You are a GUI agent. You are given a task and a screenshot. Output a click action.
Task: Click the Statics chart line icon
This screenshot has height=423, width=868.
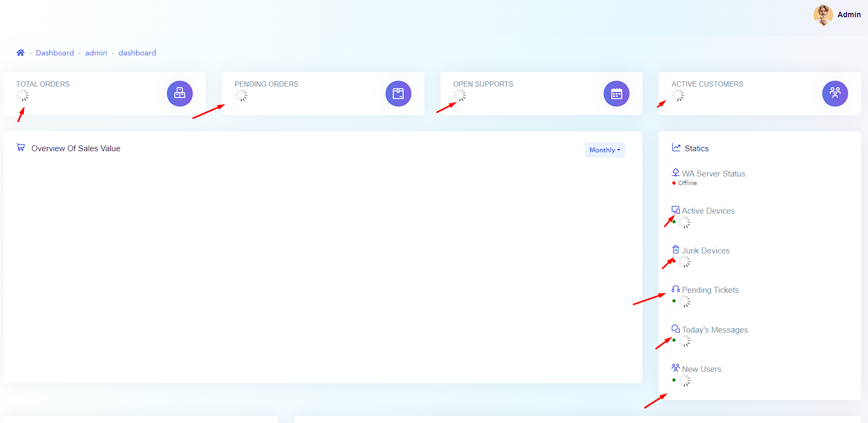click(676, 147)
